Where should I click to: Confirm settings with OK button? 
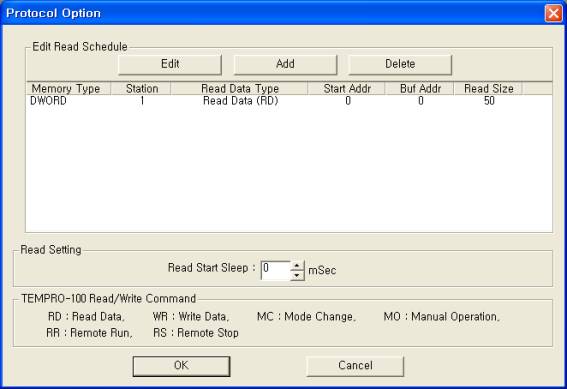pyautogui.click(x=181, y=366)
